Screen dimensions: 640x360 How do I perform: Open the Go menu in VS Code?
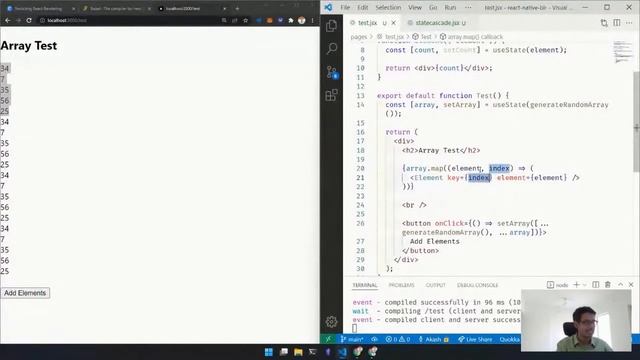pos(433,7)
